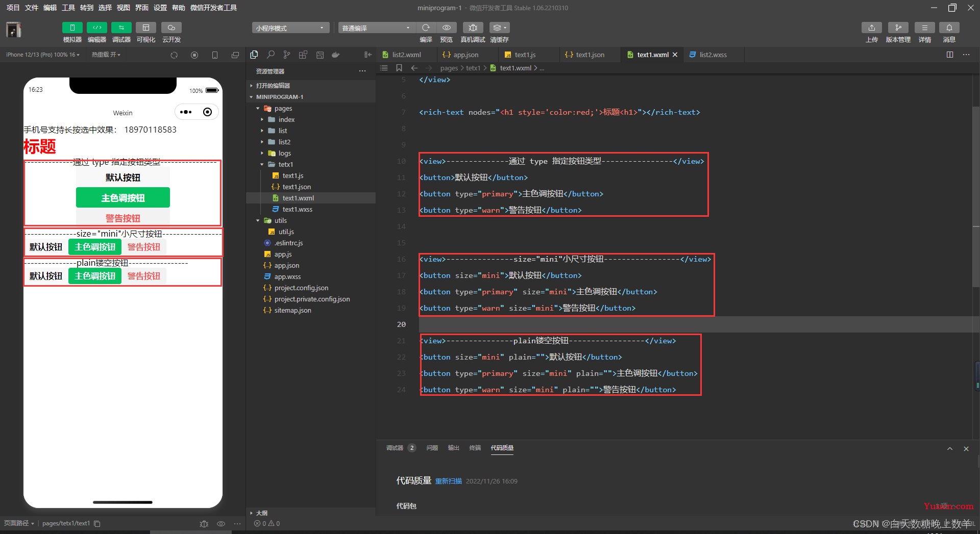Toggle the hot reload (热重载) dropdown

coord(106,55)
